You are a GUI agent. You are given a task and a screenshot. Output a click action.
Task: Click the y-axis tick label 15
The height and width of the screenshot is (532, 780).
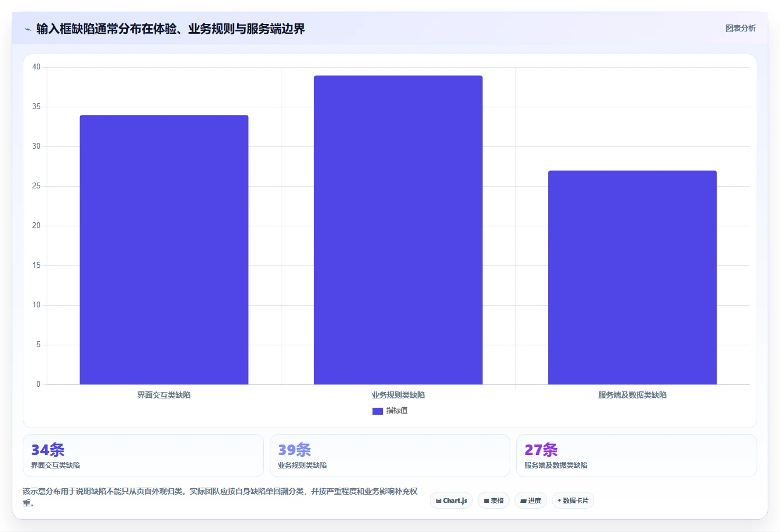36,265
